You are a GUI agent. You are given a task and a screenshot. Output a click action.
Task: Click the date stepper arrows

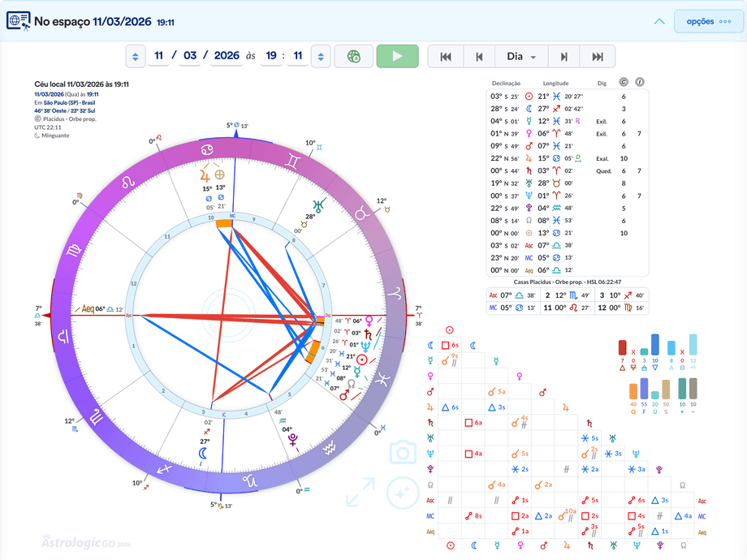pyautogui.click(x=136, y=57)
